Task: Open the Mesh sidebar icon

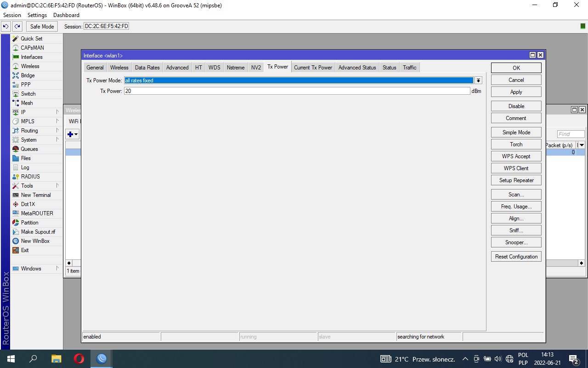Action: (16, 103)
